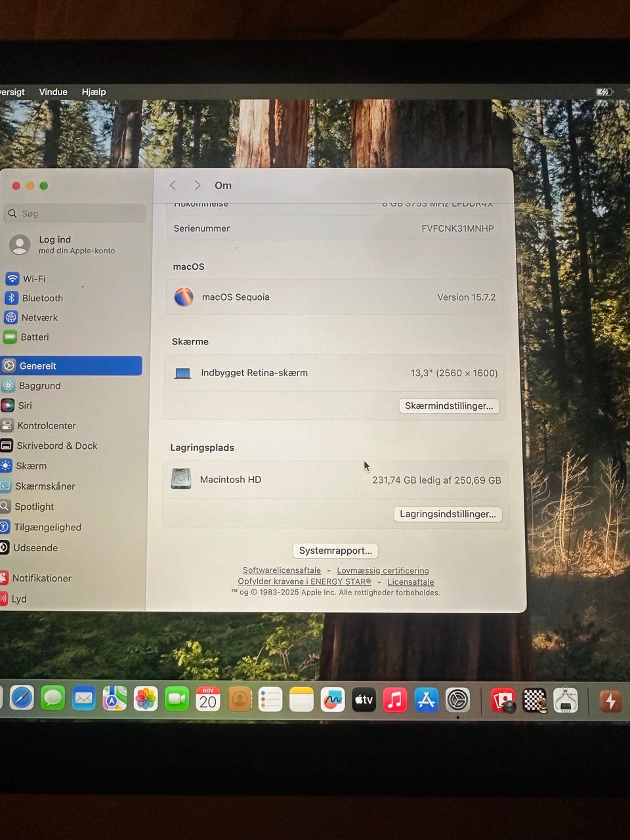
Task: Open the Apple TV app
Action: click(364, 700)
